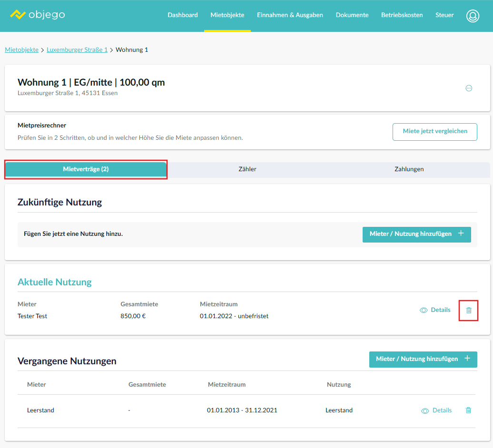View details of Leerstand entry
Viewport: 493px width, 448px height.
(436, 410)
